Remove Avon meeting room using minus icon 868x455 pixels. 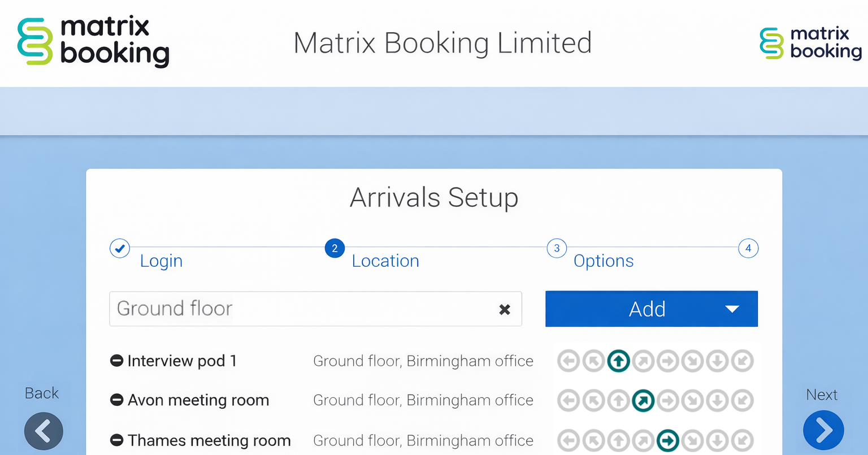tap(116, 400)
